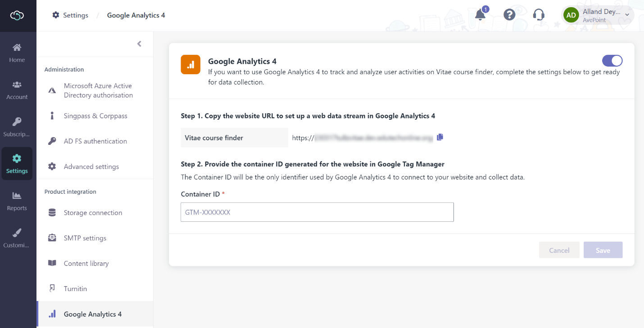The height and width of the screenshot is (328, 644).
Task: Click the Administration section heading
Action: pyautogui.click(x=64, y=69)
